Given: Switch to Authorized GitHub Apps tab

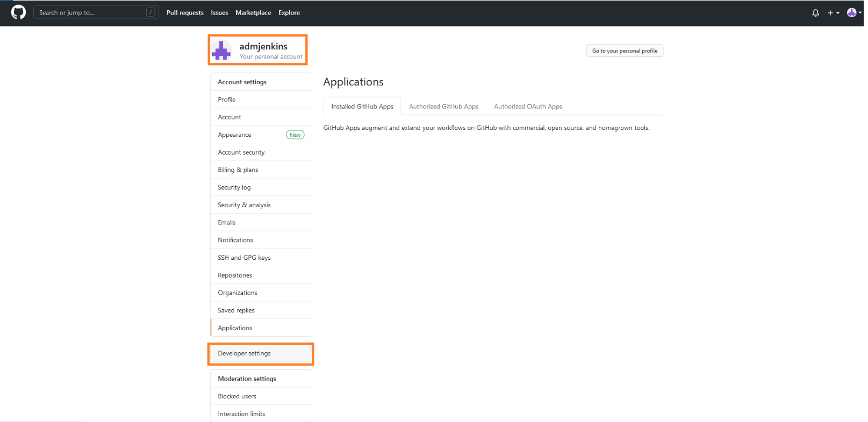Looking at the screenshot, I should [x=443, y=106].
